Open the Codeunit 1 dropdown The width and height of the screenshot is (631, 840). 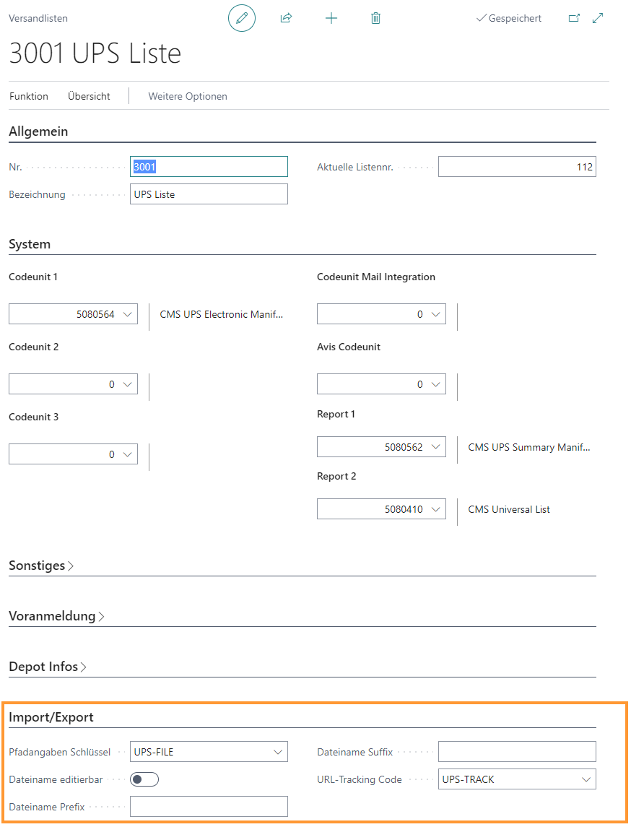coord(128,314)
